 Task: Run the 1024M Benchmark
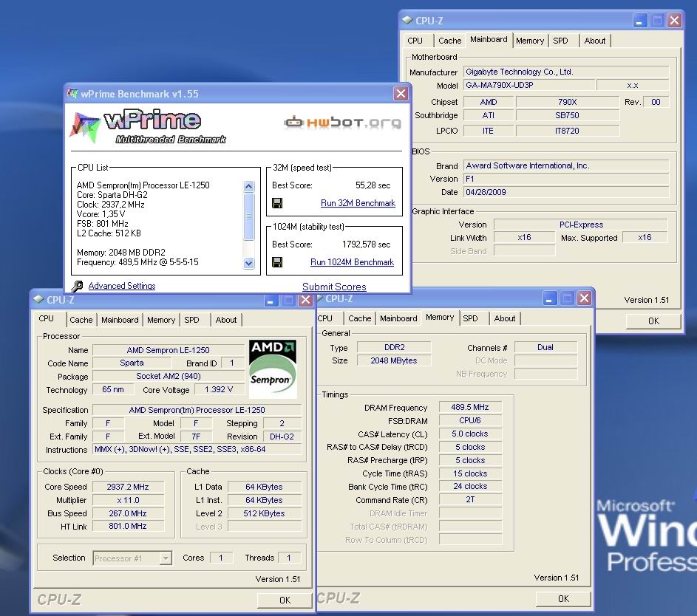tap(352, 262)
